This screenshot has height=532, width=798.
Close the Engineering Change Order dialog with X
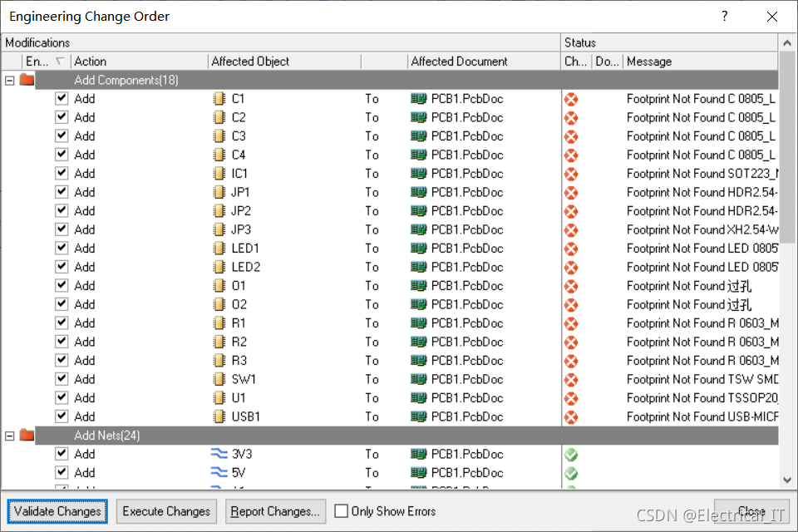point(772,17)
